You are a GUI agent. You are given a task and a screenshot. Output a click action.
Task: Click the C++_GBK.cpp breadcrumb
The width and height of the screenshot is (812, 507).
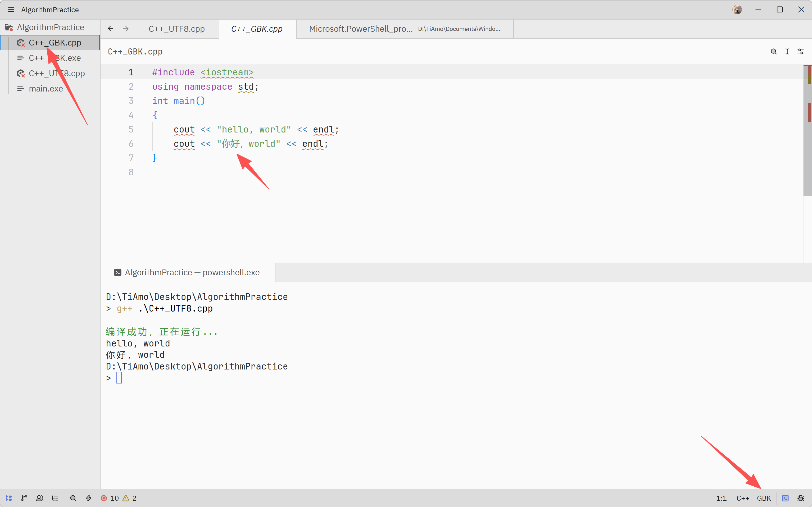[x=135, y=52]
